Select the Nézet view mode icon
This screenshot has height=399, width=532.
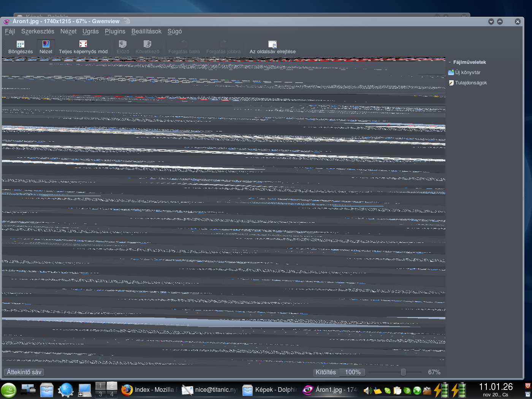pyautogui.click(x=46, y=44)
